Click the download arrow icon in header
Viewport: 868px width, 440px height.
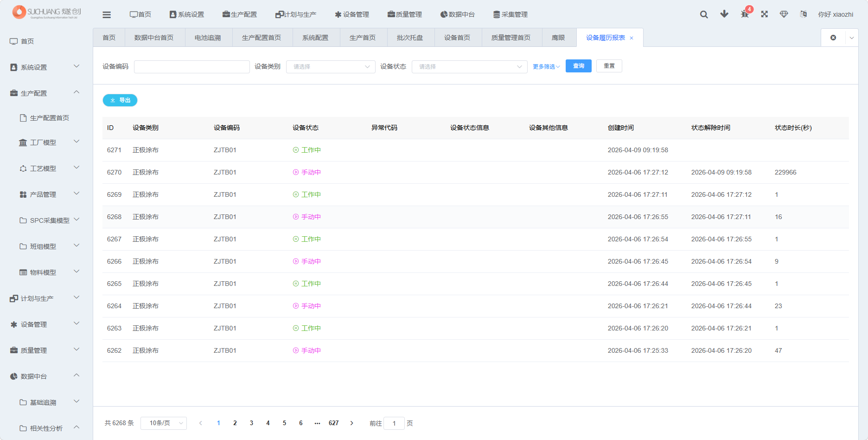click(x=724, y=14)
